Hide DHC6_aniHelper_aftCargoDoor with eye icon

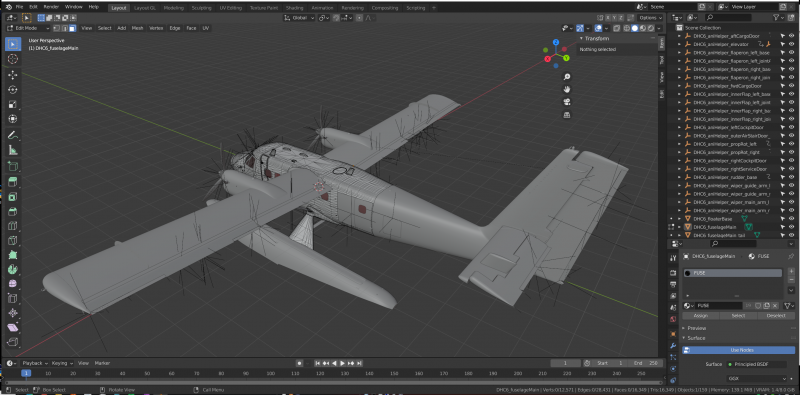[791, 36]
